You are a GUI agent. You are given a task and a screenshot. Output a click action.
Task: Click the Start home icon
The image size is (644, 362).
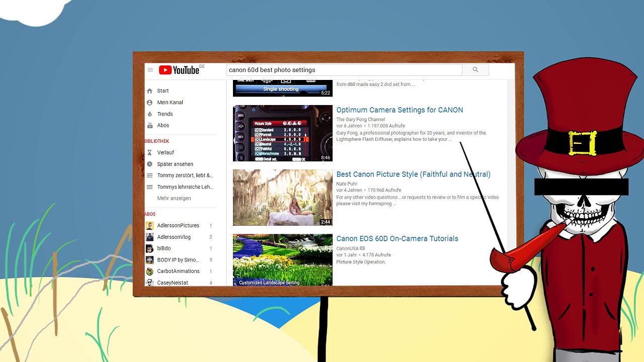point(149,91)
